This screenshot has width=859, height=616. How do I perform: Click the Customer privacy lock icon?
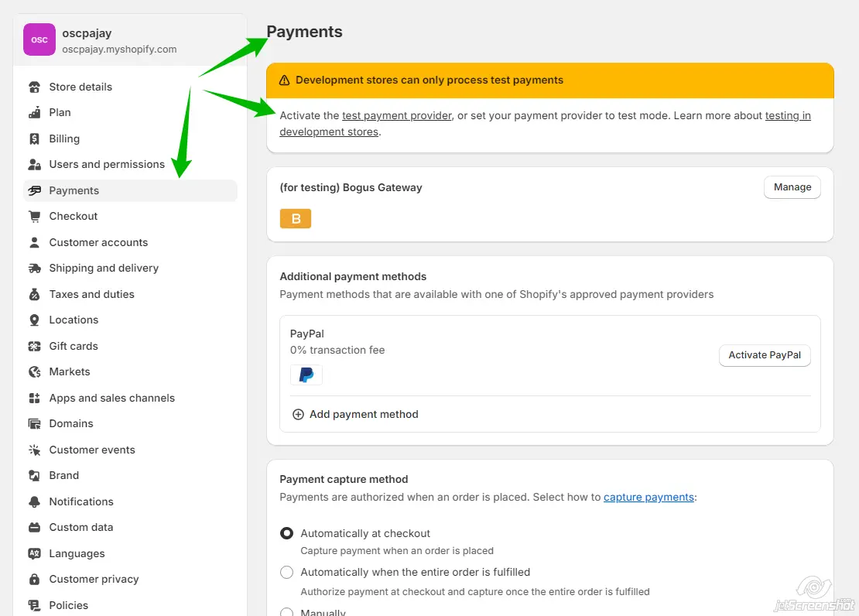(34, 579)
